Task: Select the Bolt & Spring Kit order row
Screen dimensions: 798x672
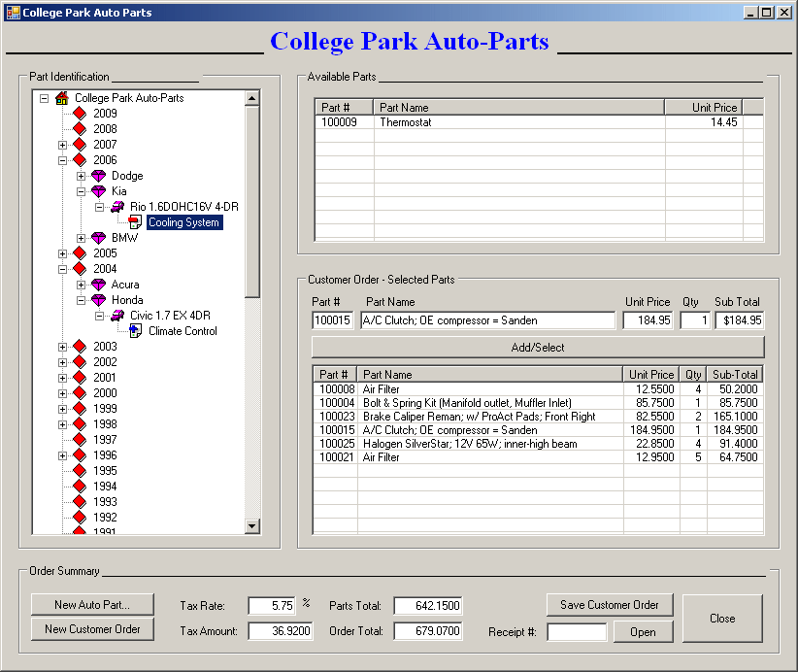Action: pyautogui.click(x=538, y=403)
